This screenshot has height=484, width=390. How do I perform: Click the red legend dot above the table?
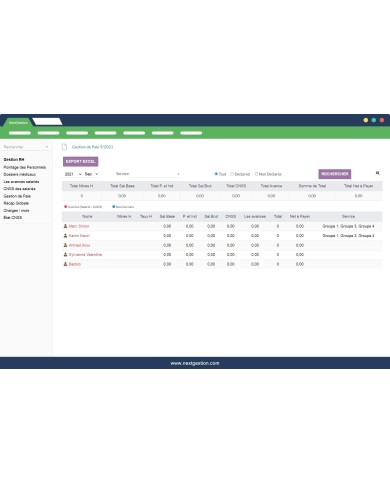[x=65, y=207]
